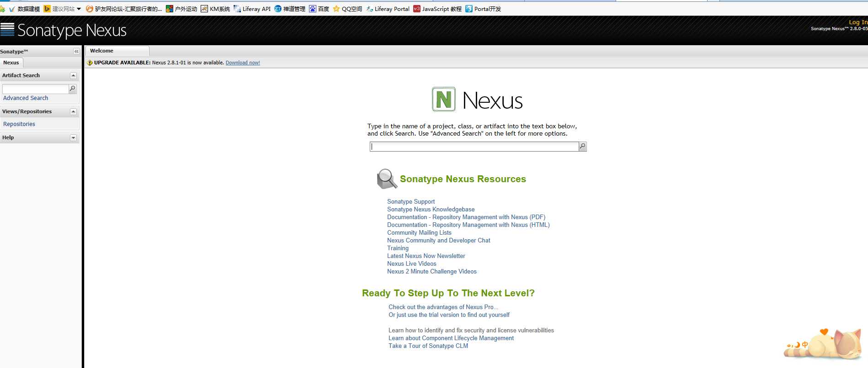The width and height of the screenshot is (868, 368).
Task: Click the Download now! upgrade link
Action: point(243,63)
